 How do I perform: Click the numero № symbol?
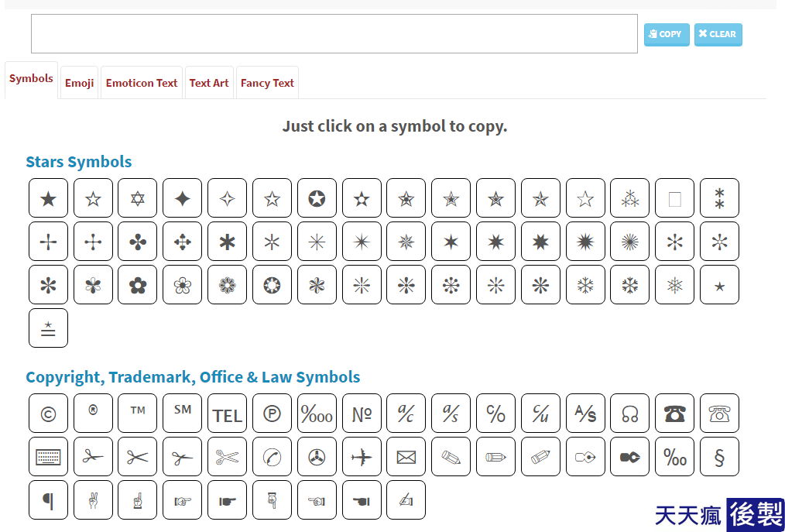[x=362, y=414]
